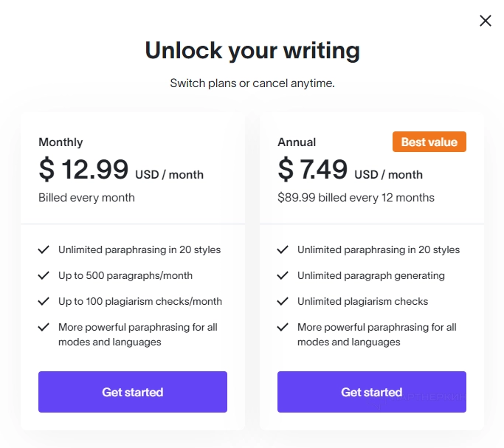This screenshot has width=504, height=448.
Task: Select the Monthly plan title
Action: [61, 142]
